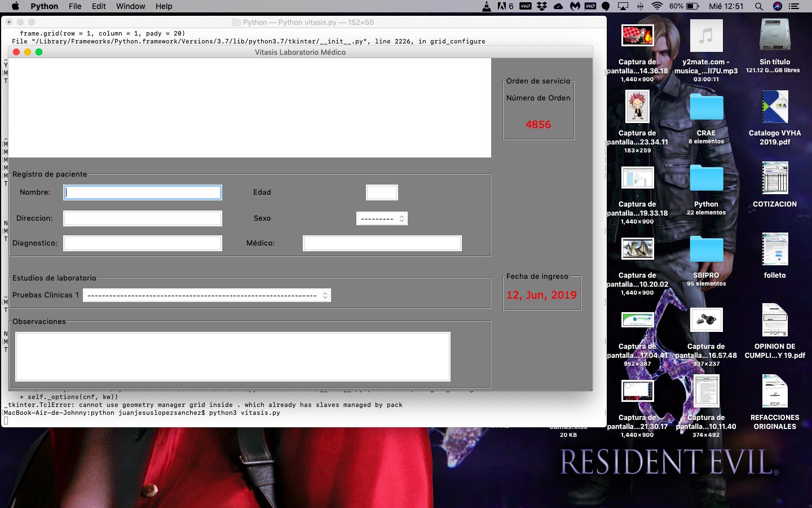Open the AirPlay display menu
This screenshot has height=508, width=812.
click(623, 6)
